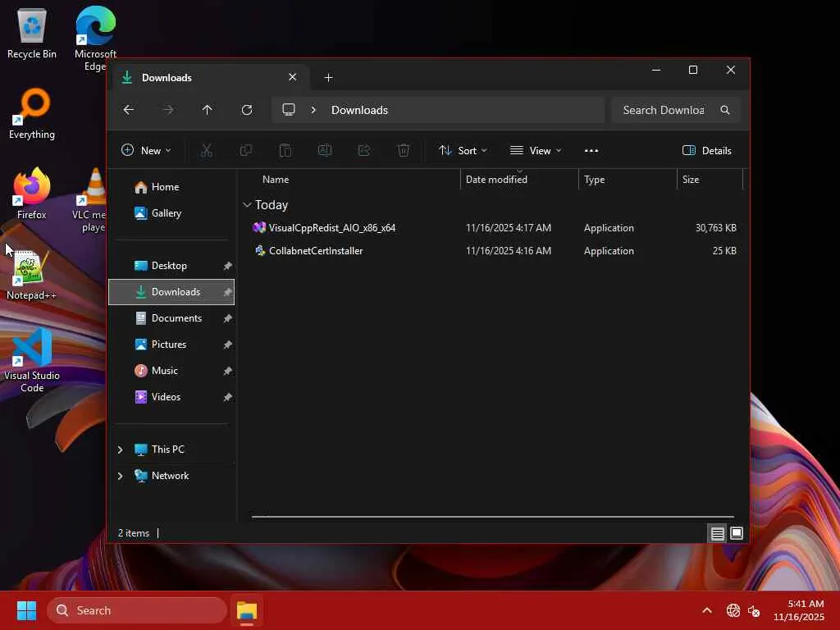Screen dimensions: 840x630
Task: Open the Sort dropdown
Action: click(x=463, y=151)
